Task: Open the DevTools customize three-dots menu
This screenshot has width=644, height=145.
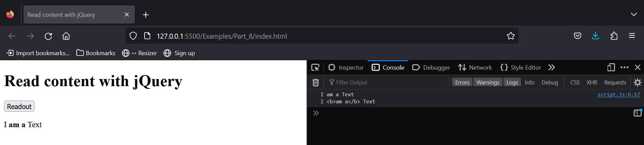Action: (624, 68)
